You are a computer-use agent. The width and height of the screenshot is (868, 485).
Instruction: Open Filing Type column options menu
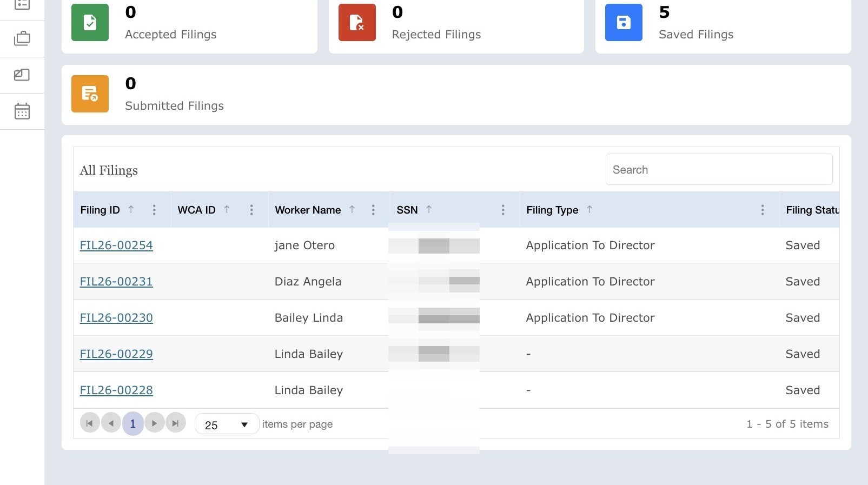pyautogui.click(x=763, y=210)
